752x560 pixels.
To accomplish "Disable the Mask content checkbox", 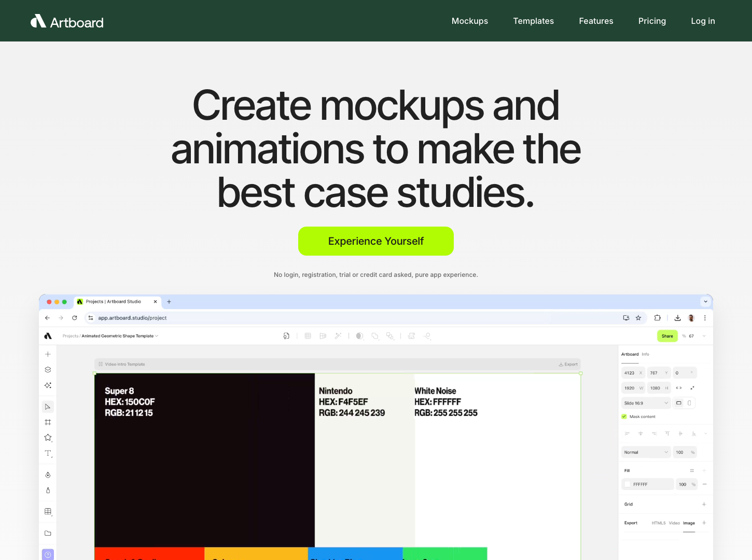I will coord(624,416).
